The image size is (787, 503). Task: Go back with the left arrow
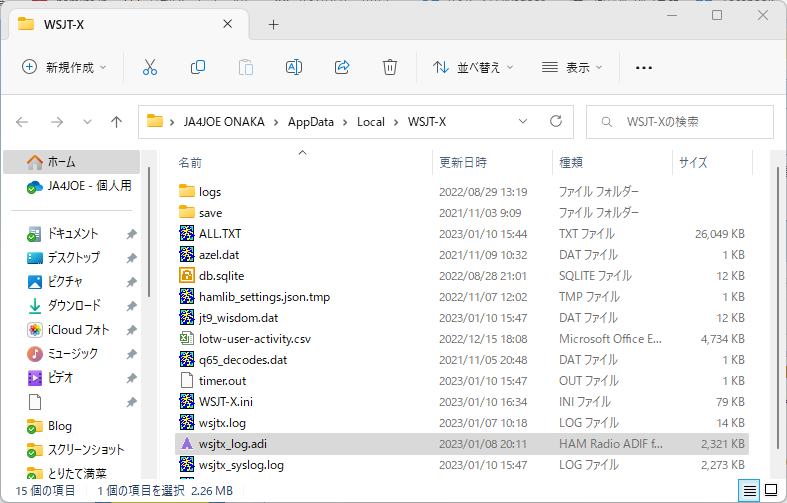[22, 121]
